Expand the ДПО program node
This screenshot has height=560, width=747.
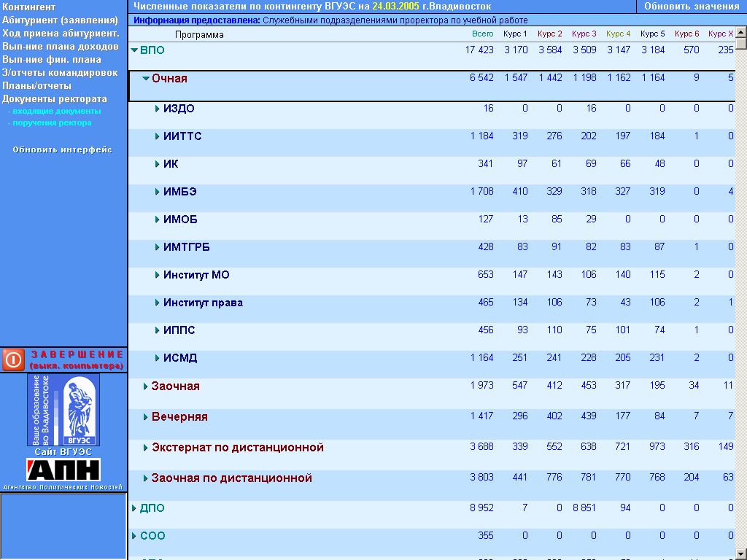click(x=134, y=508)
